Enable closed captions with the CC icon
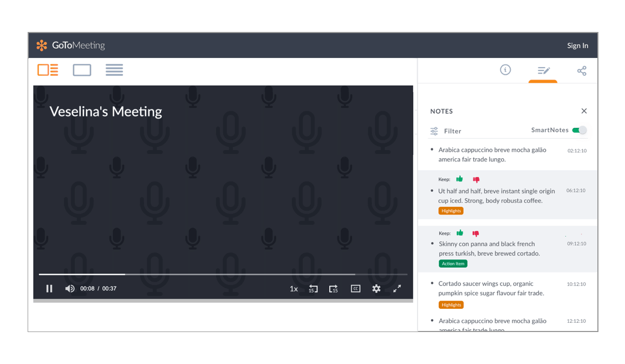Viewport: 625px width, 364px height. click(355, 289)
